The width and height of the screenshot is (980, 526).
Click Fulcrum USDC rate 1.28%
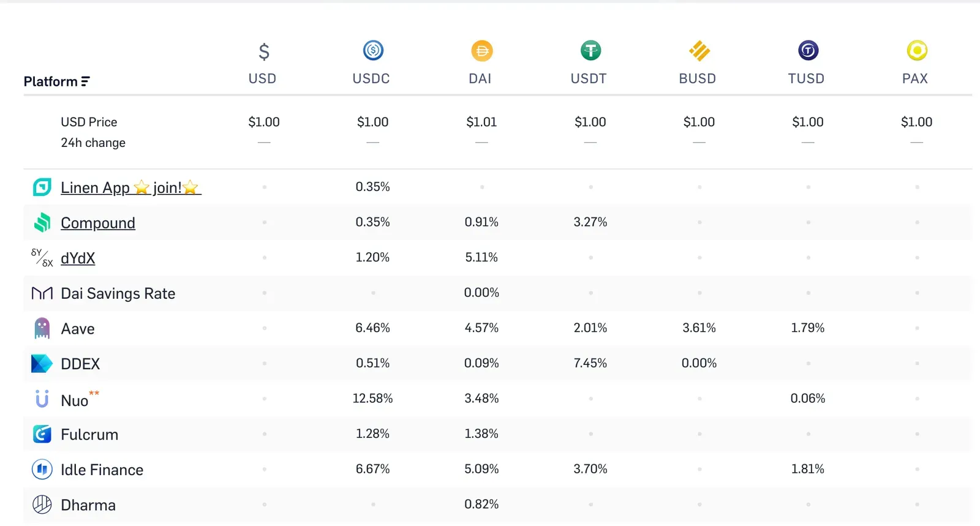[373, 434]
